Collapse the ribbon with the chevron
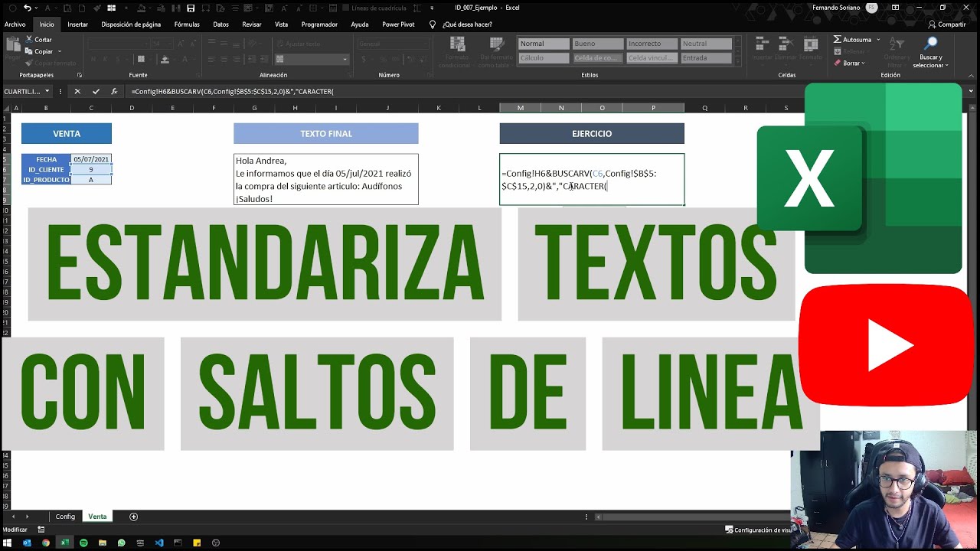 pyautogui.click(x=972, y=76)
